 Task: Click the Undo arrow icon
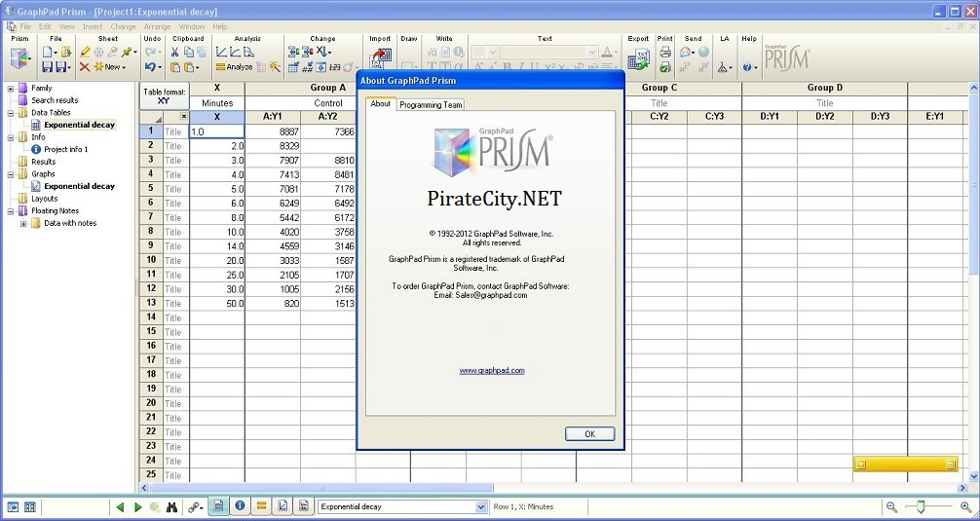point(150,67)
